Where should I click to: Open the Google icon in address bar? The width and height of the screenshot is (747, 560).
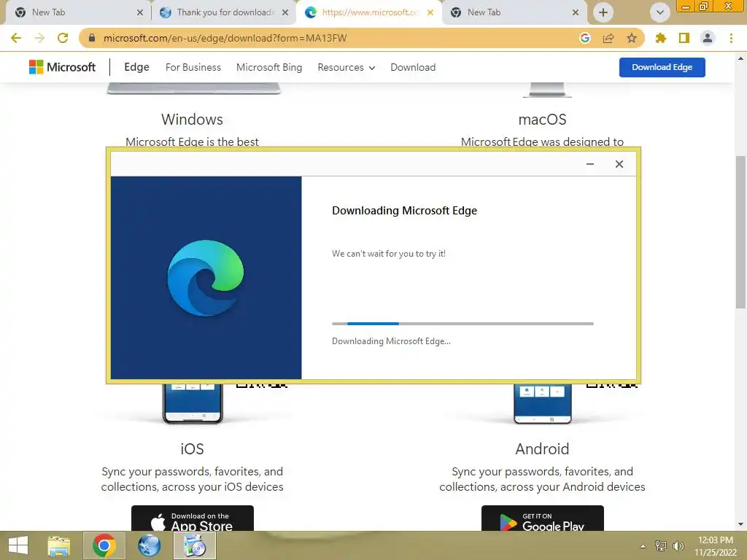[x=585, y=38]
